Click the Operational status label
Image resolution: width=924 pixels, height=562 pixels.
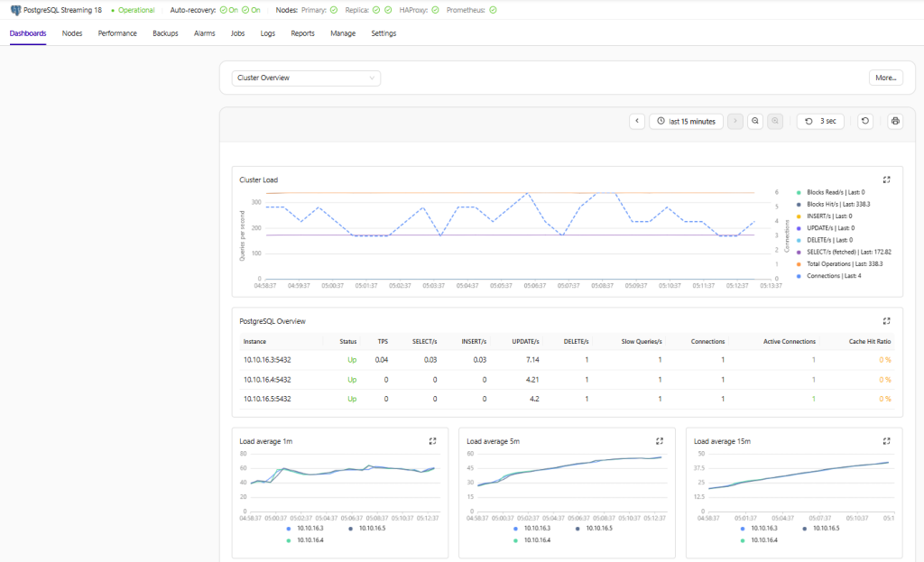click(135, 10)
